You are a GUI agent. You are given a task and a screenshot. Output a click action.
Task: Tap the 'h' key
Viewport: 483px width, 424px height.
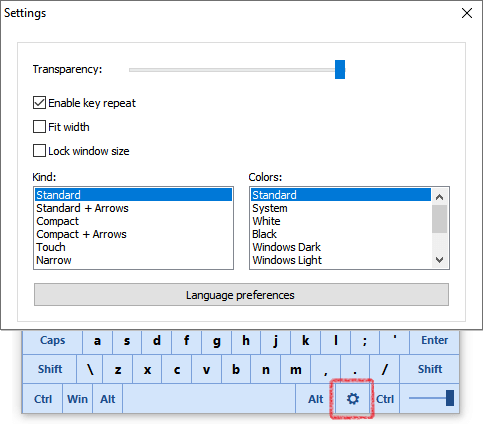point(246,341)
